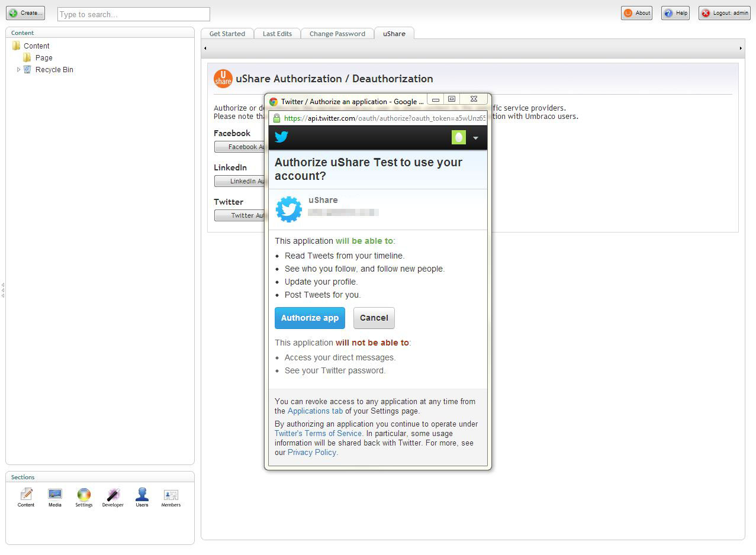The image size is (756, 555).
Task: Cancel the Twitter authorization
Action: 374,318
